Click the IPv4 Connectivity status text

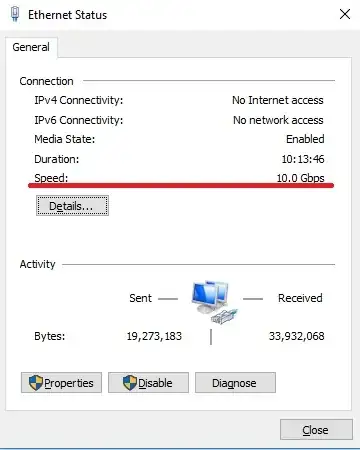(278, 100)
